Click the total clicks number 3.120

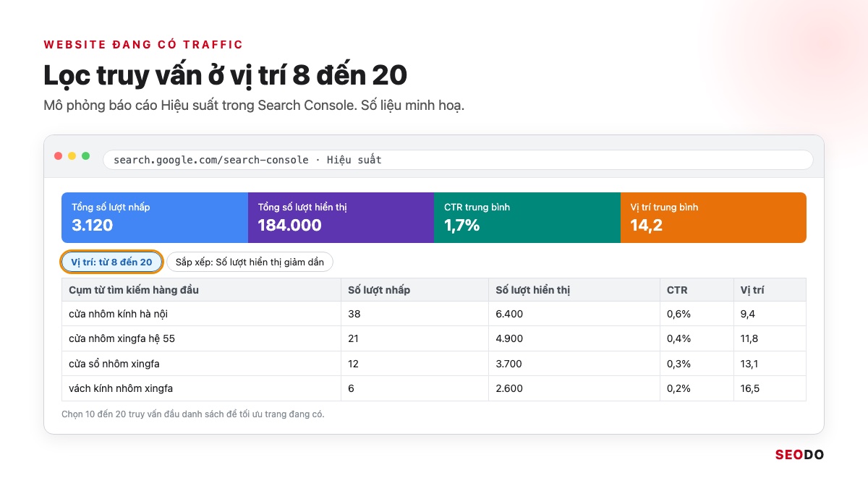[93, 225]
